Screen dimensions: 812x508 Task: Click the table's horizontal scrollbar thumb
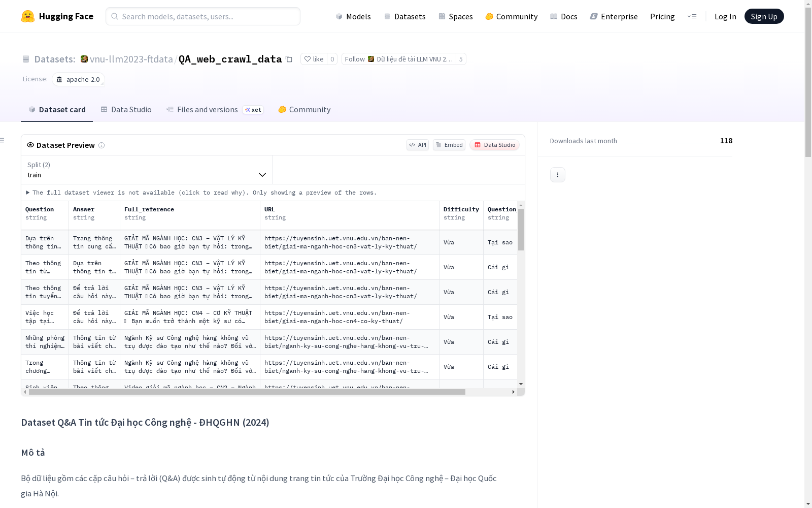(x=247, y=392)
